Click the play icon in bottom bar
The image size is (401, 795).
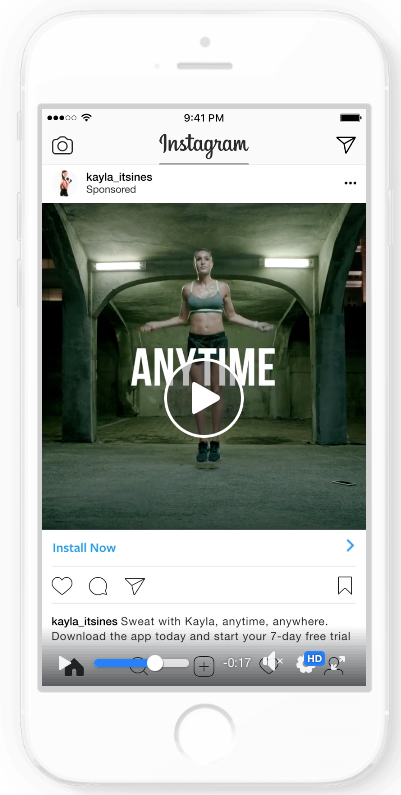pos(65,663)
